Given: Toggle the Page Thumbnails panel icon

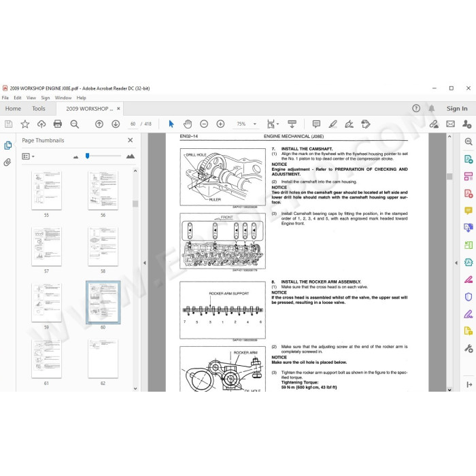Looking at the screenshot, I should pyautogui.click(x=8, y=146).
